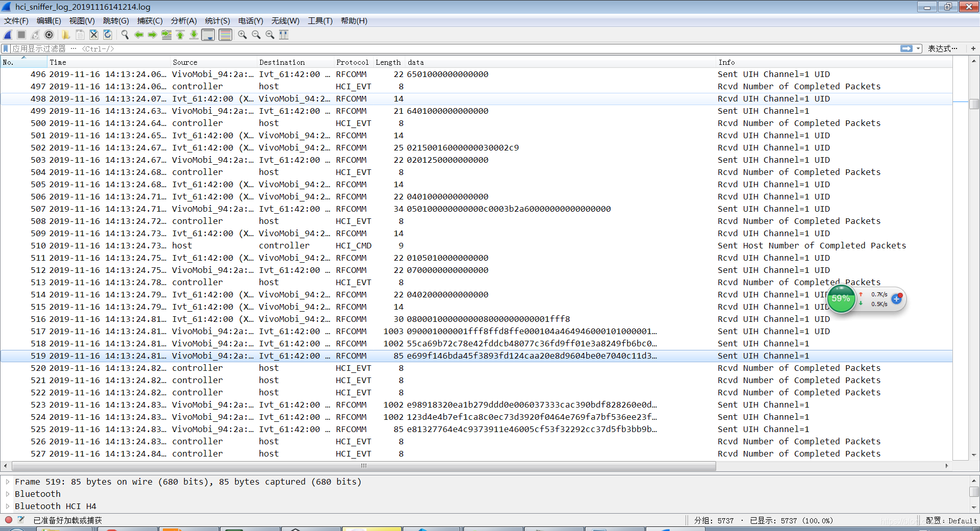Open a capture file with folder icon
Screen dimensions: 980x531
[x=66, y=35]
